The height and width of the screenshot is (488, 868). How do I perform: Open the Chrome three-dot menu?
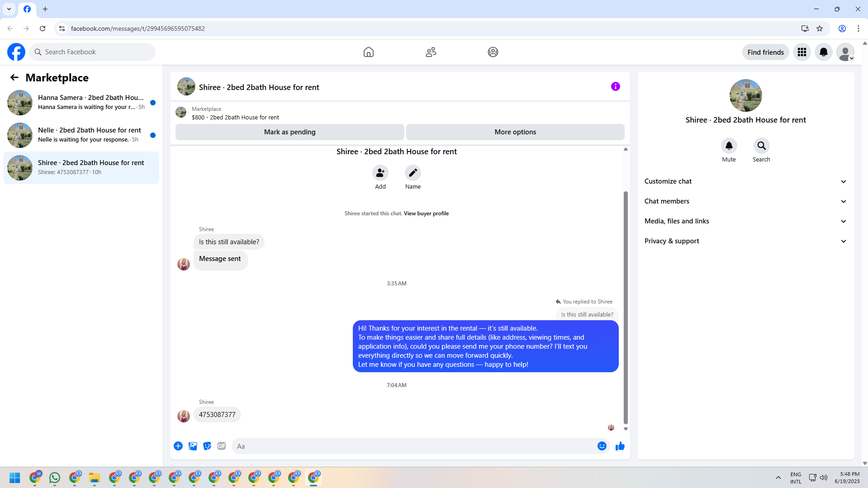coord(859,28)
